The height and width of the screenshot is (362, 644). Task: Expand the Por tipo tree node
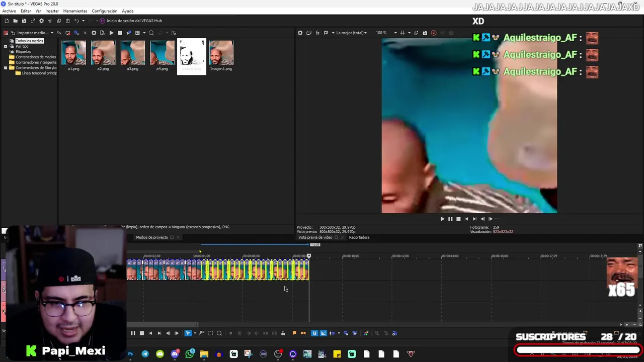(x=5, y=46)
